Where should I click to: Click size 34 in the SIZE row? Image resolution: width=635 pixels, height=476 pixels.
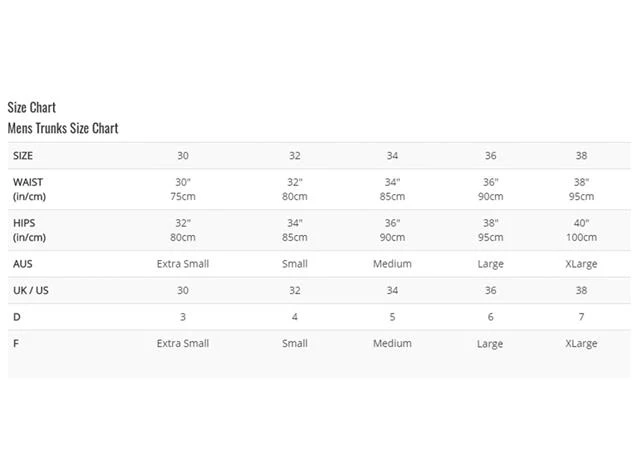coord(392,156)
